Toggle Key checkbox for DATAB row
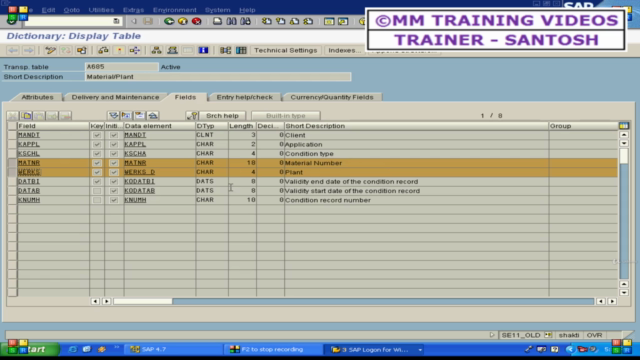 point(97,191)
